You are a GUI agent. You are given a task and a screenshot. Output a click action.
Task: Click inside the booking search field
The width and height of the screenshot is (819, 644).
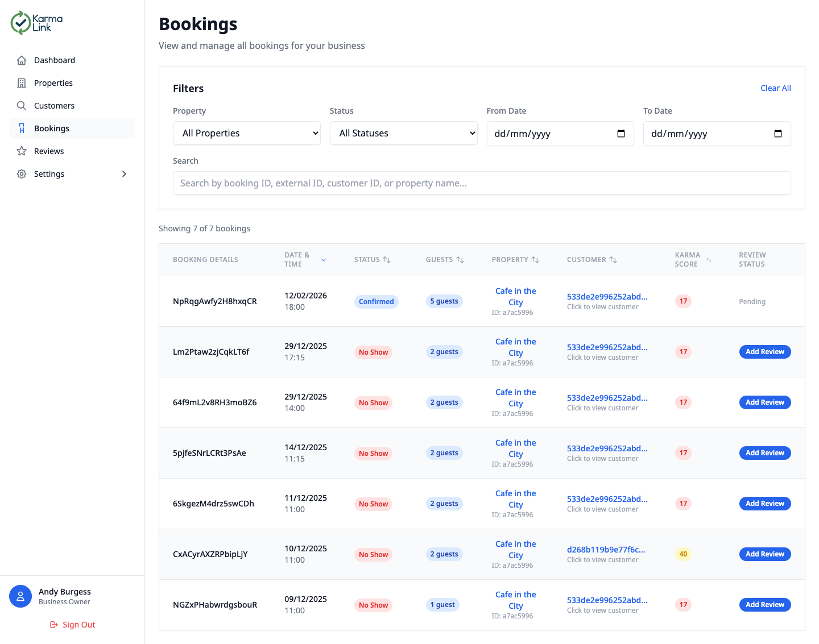coord(482,183)
